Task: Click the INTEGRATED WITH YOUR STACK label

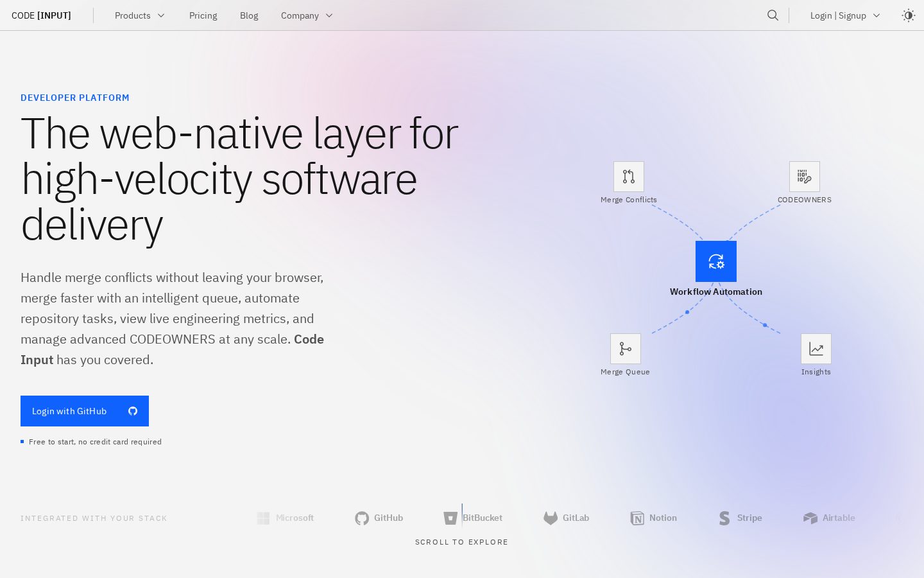Action: [94, 518]
